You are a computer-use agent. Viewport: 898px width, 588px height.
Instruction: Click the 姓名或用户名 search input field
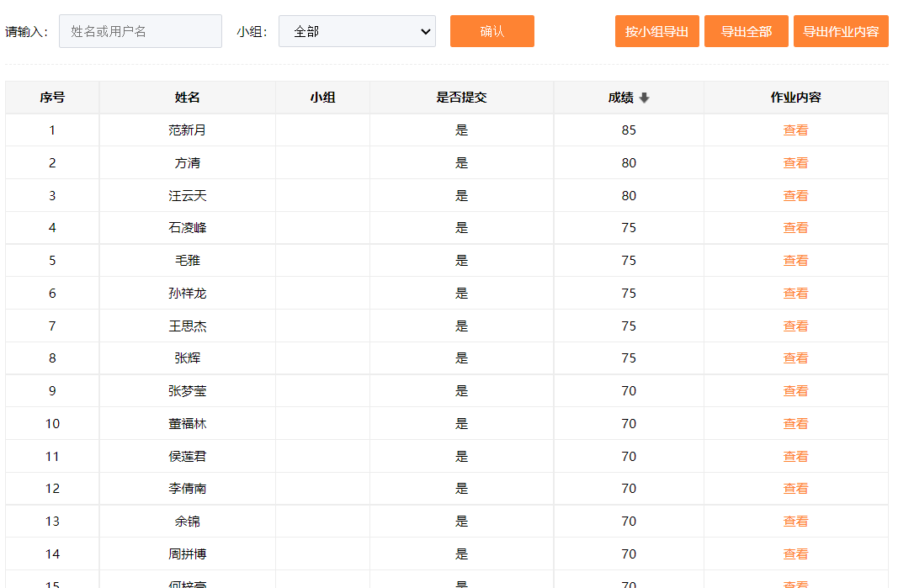141,31
